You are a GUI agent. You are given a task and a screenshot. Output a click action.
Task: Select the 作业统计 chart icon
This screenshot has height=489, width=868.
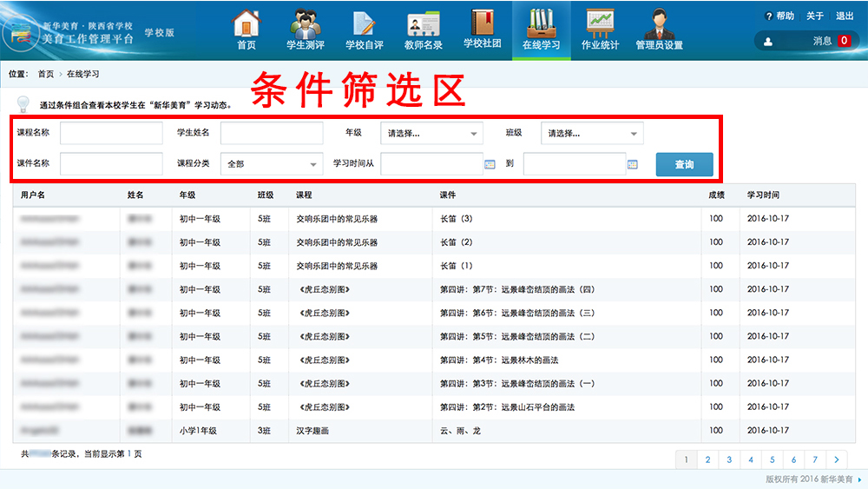[x=600, y=23]
